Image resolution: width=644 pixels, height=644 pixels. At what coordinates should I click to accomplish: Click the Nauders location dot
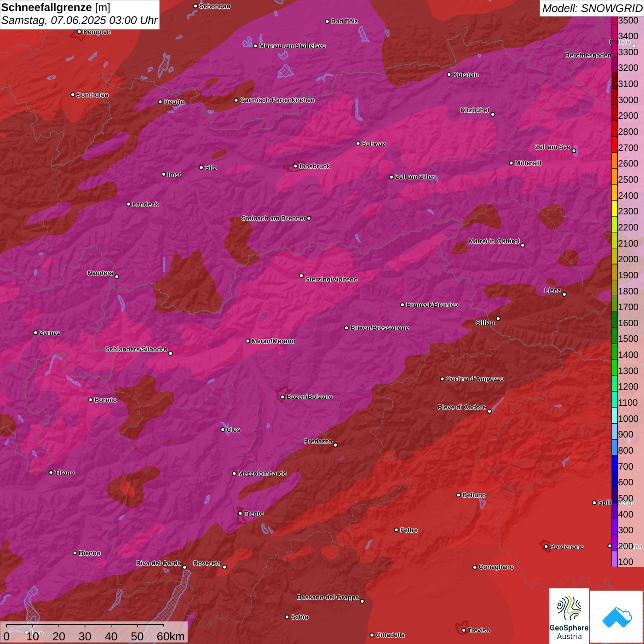(117, 276)
